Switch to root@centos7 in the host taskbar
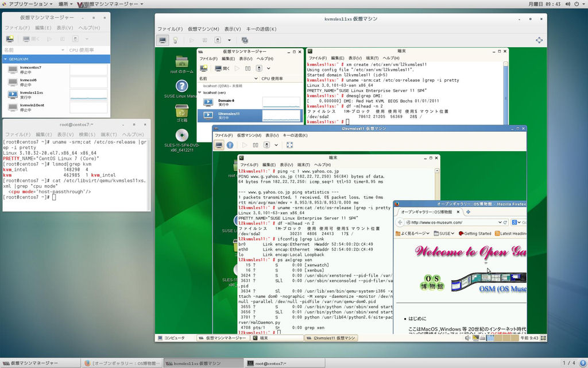The height and width of the screenshot is (368, 588). tap(284, 363)
